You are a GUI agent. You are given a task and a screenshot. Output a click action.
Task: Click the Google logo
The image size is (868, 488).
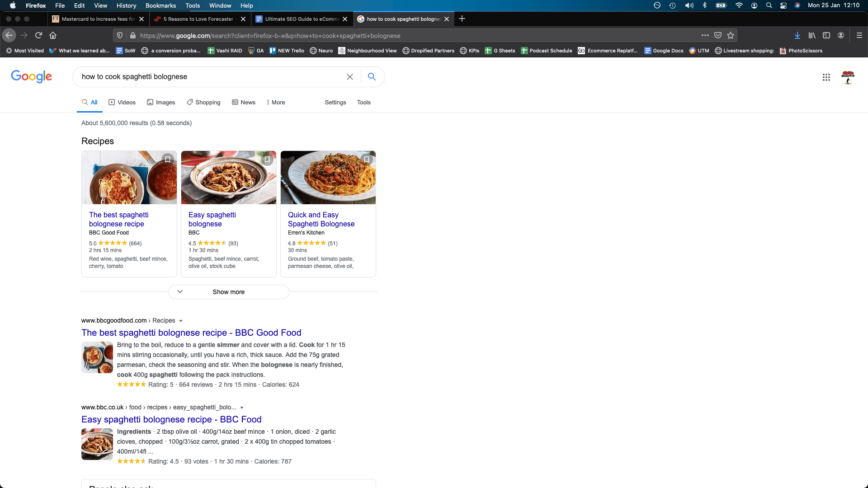pos(31,76)
